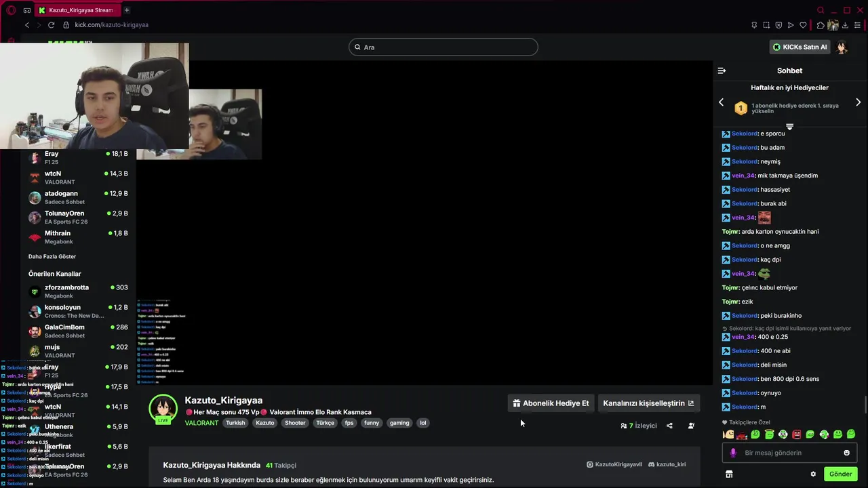This screenshot has height=488, width=868.
Task: Select the fps tag
Action: click(x=349, y=423)
